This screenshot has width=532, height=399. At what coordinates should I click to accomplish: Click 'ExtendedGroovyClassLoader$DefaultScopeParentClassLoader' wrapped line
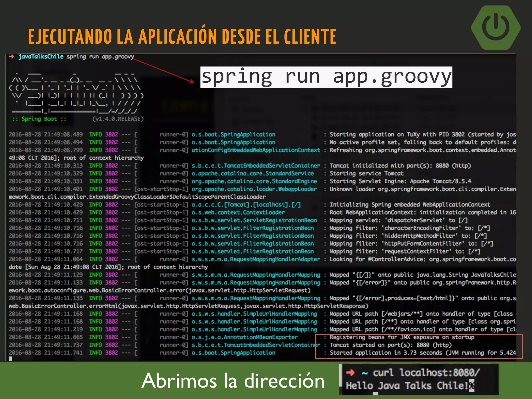coord(137,197)
